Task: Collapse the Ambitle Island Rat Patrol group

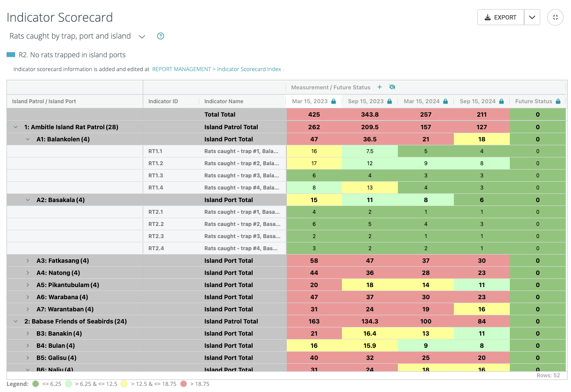Action: (16, 127)
